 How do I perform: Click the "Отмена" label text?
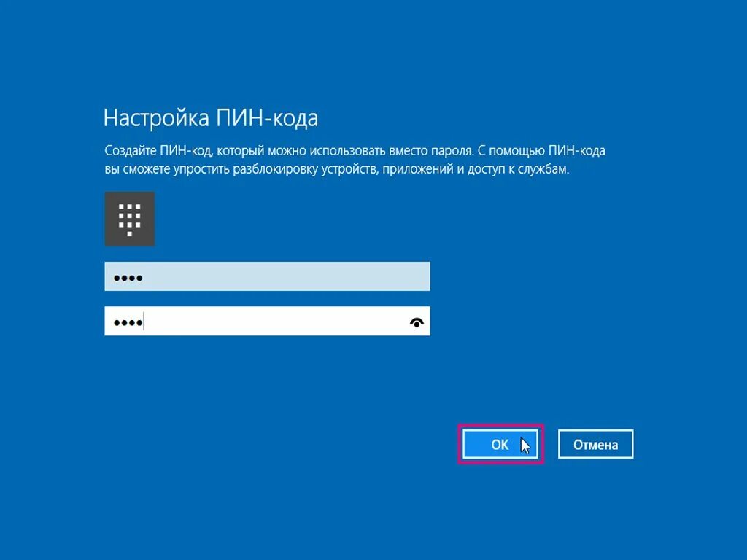[x=595, y=445]
